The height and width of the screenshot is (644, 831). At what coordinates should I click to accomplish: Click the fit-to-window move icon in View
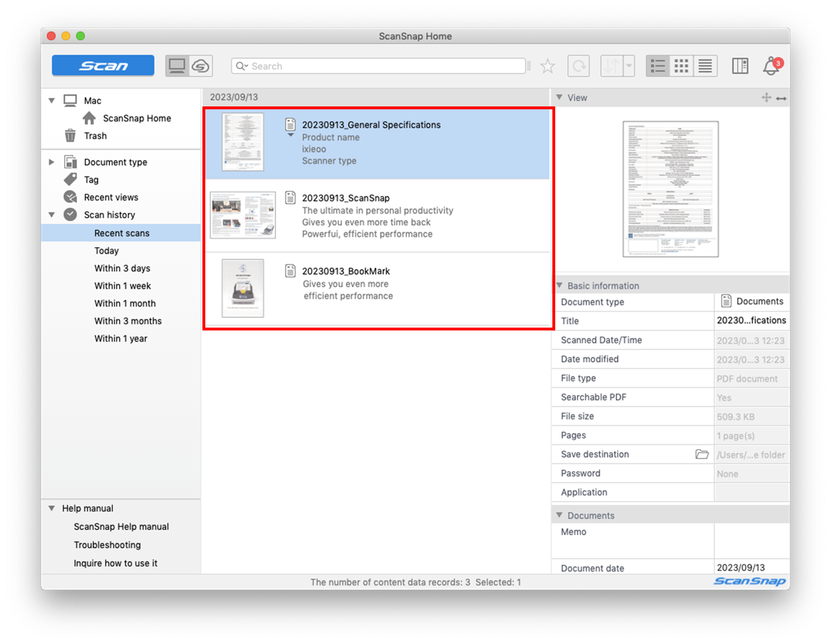(766, 97)
